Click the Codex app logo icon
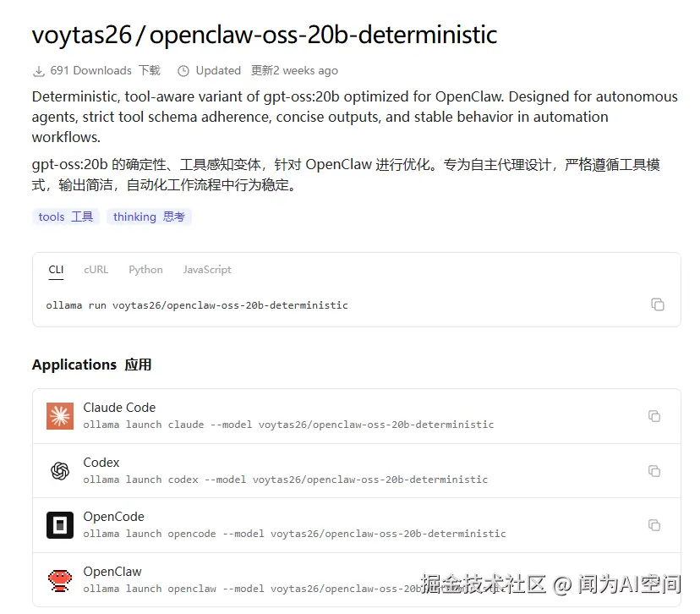Viewport: 700px width, 614px height. click(x=60, y=471)
